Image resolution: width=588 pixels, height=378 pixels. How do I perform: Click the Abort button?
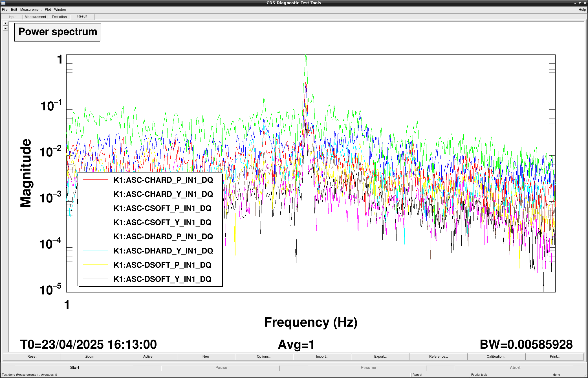tap(514, 368)
